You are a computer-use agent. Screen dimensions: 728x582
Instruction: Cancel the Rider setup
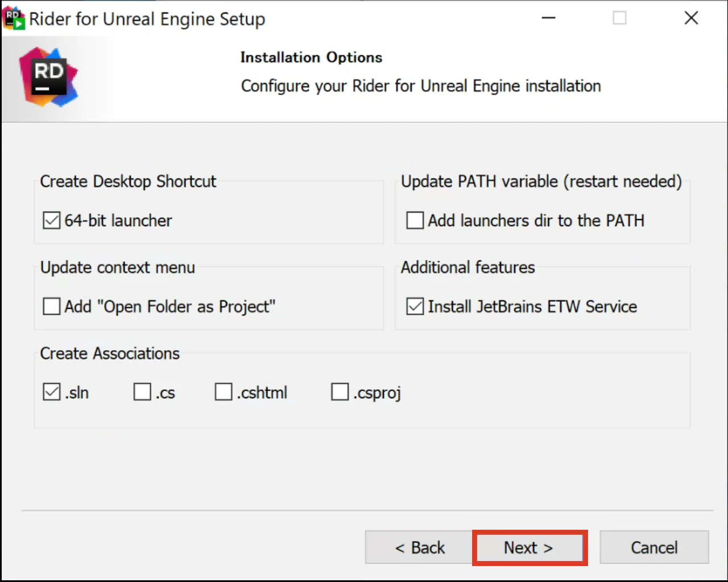[x=654, y=548]
